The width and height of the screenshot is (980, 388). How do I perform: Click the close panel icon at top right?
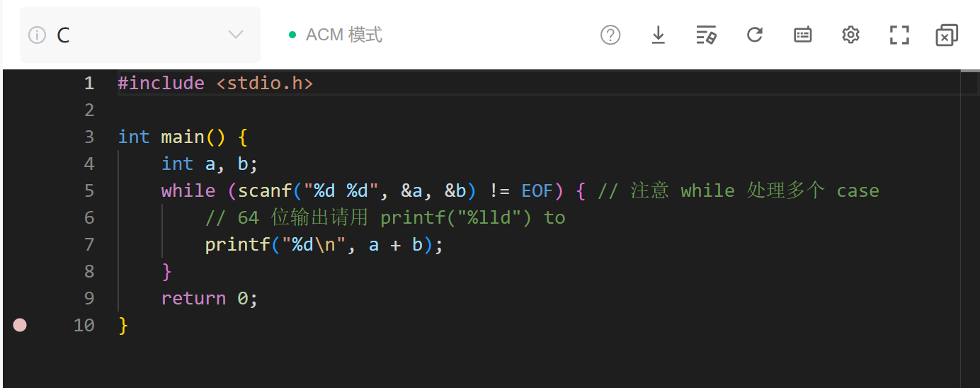(947, 35)
